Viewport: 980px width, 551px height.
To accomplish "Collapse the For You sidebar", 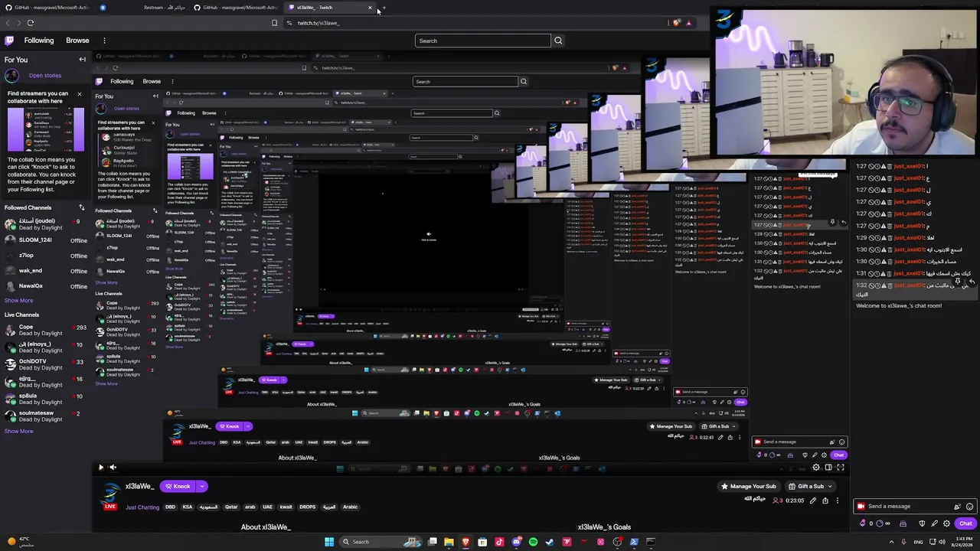I will click(x=83, y=60).
